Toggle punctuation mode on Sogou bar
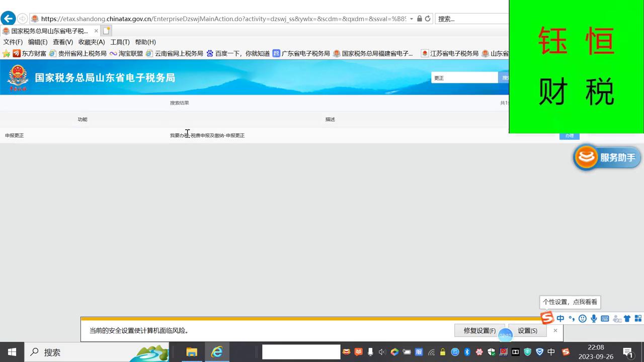The height and width of the screenshot is (362, 644). (x=572, y=318)
